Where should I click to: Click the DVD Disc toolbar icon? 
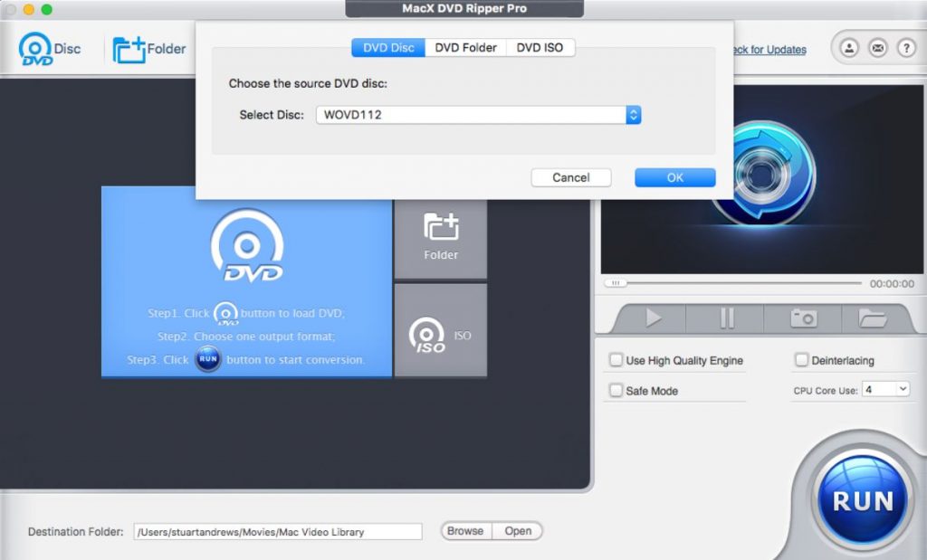pos(49,49)
